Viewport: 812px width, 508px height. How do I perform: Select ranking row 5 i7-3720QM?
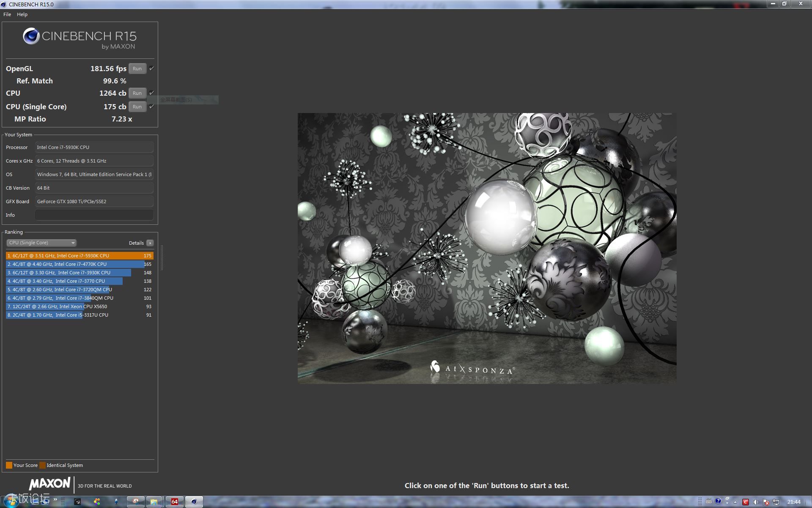coord(80,290)
